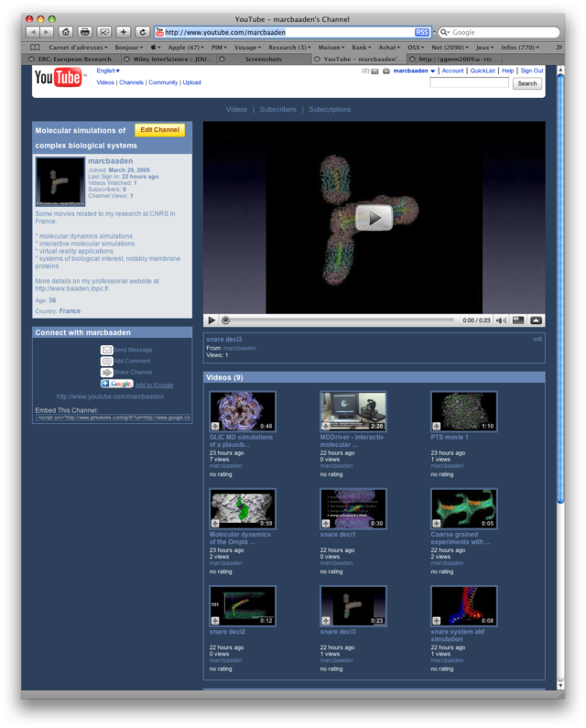The width and height of the screenshot is (586, 728).
Task: Reload the page with refresh icon
Action: [143, 32]
